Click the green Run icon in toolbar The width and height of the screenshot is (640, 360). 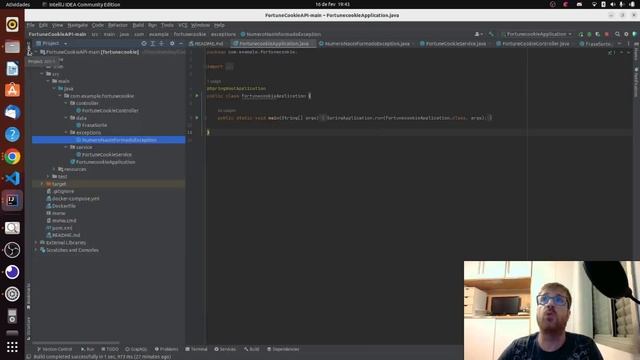point(581,34)
